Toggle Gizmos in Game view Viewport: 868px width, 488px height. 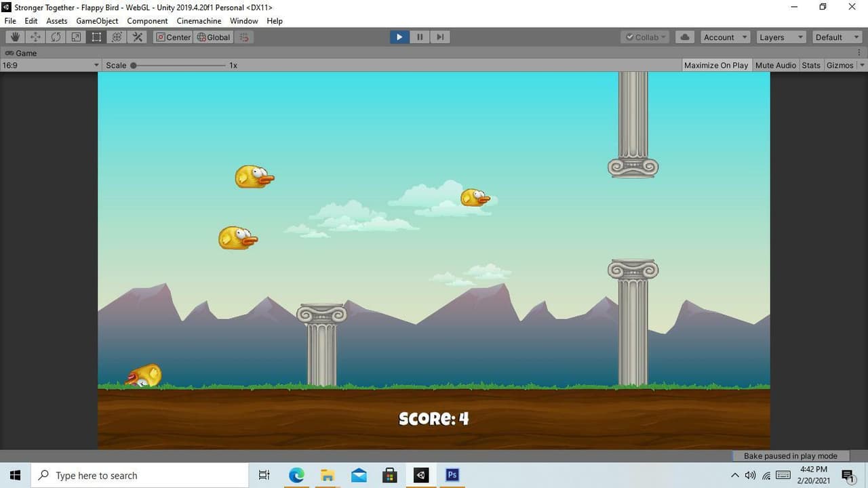point(840,65)
